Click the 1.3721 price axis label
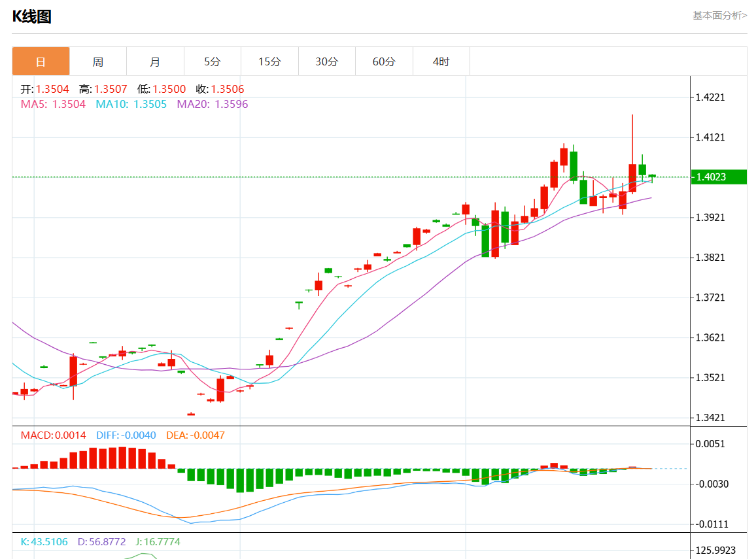Image resolution: width=756 pixels, height=559 pixels. 710,297
